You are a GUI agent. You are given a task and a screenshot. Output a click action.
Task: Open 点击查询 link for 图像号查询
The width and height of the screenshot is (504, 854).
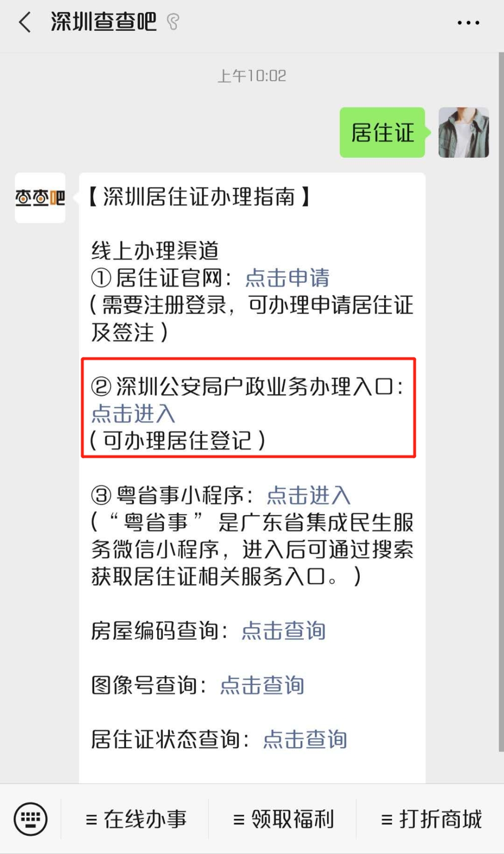[x=262, y=685]
